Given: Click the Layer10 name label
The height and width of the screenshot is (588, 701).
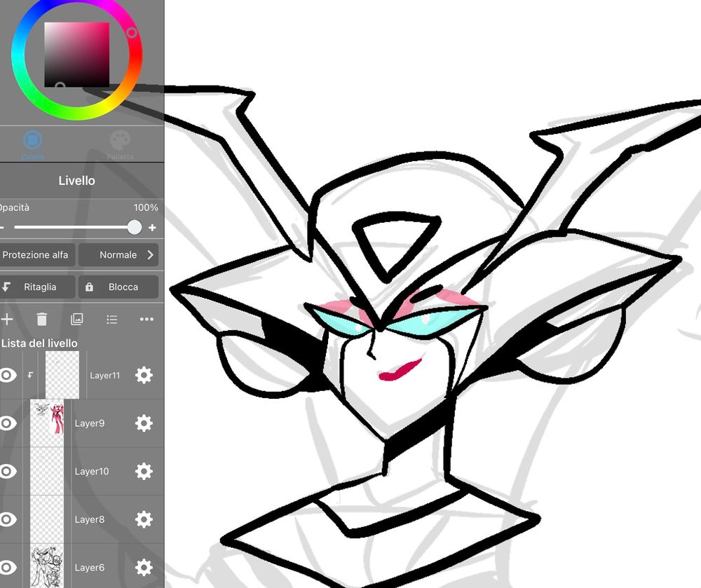Looking at the screenshot, I should (x=92, y=472).
